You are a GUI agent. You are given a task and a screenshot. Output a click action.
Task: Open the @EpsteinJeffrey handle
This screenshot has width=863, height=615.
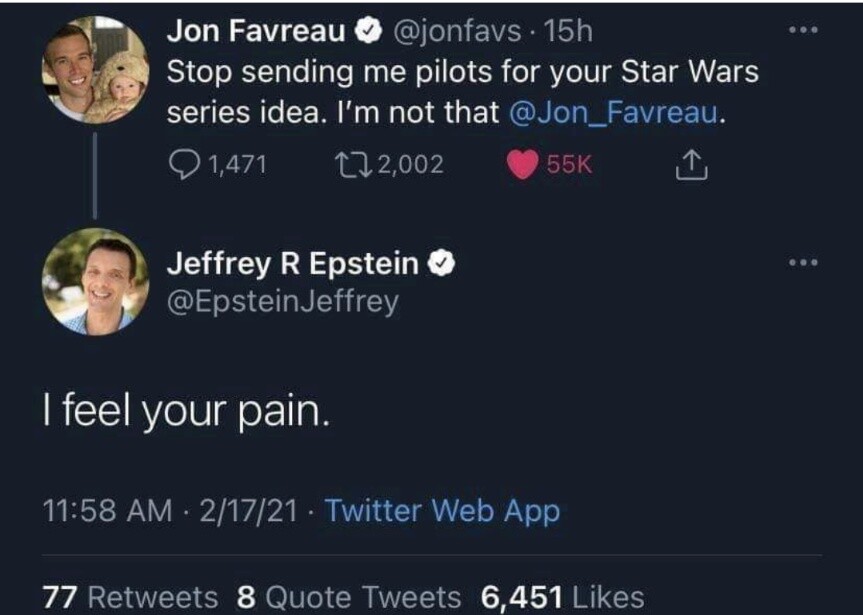coord(282,300)
